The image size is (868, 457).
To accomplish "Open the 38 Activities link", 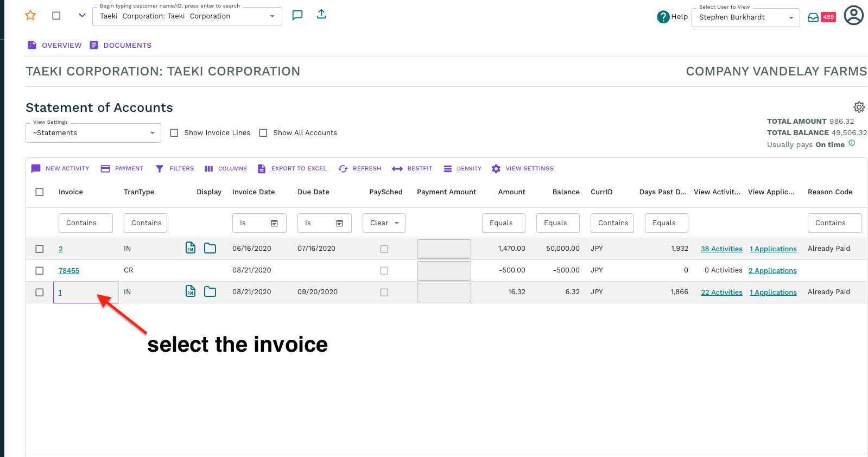I will tap(721, 249).
